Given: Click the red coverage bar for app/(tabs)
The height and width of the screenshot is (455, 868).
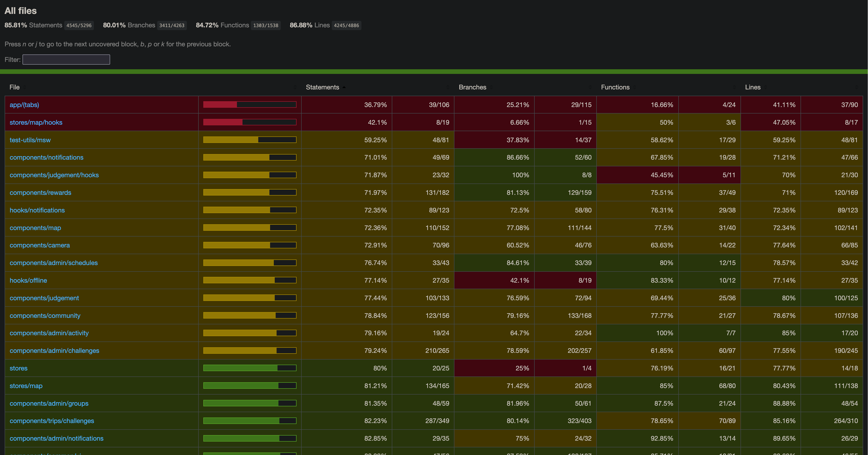Looking at the screenshot, I should tap(250, 104).
